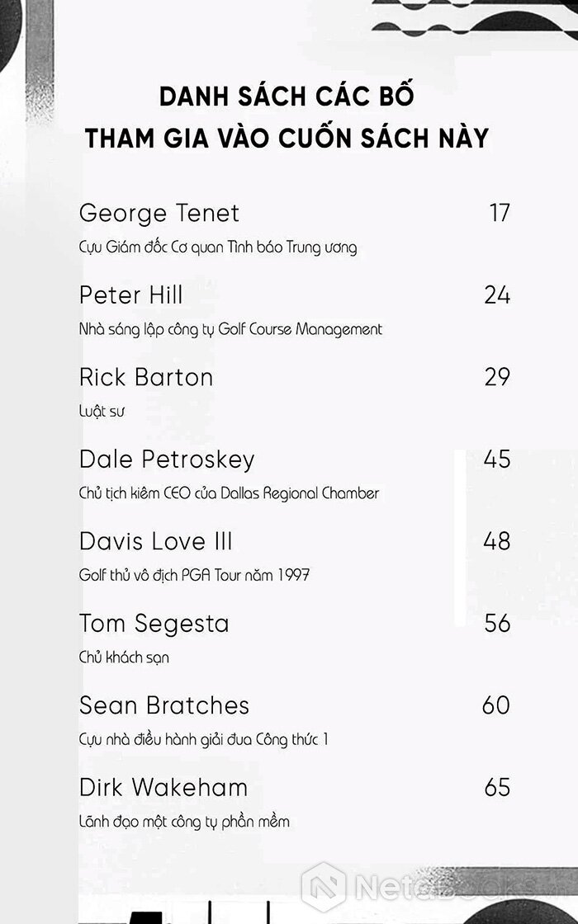Click the NetaBooks hexagon logo watermark
The width and height of the screenshot is (578, 924).
tap(323, 888)
